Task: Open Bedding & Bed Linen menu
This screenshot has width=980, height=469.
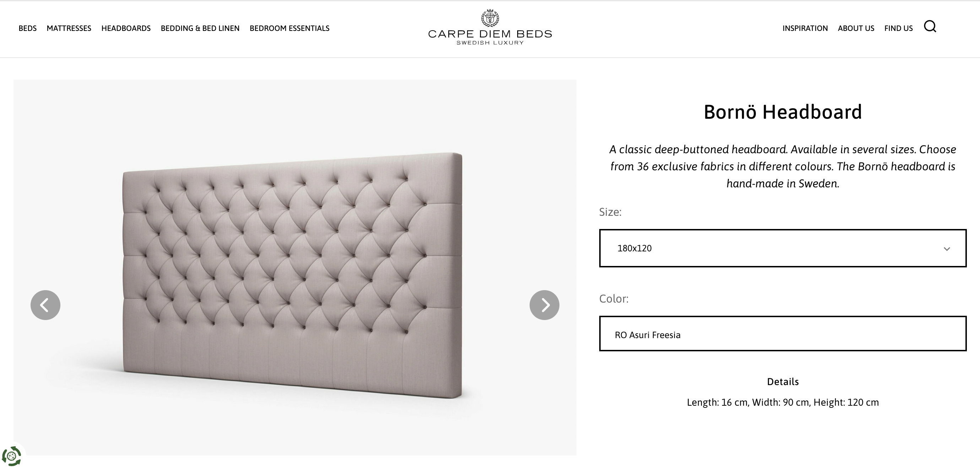Action: (x=200, y=28)
